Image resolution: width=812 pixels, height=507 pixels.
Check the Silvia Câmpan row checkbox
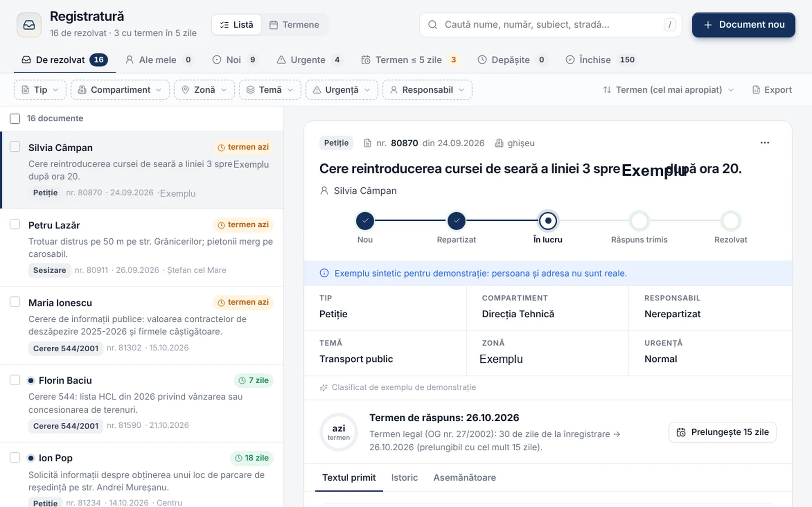[15, 147]
